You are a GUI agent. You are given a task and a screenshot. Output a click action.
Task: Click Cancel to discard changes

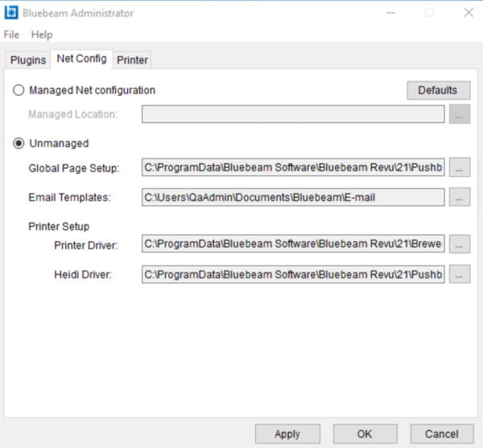point(441,434)
